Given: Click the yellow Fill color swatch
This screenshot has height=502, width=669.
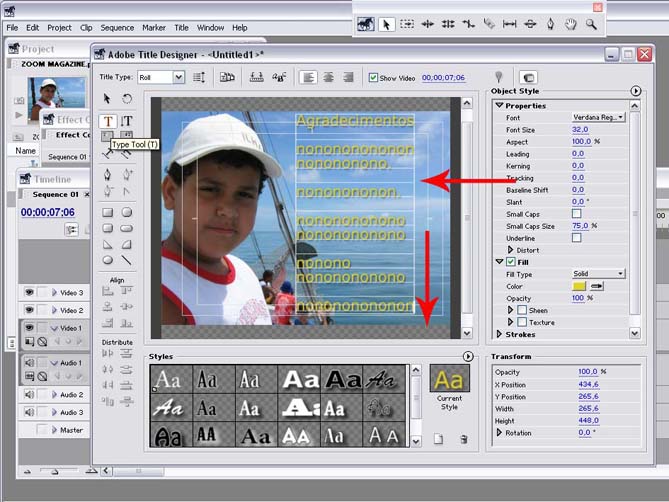Looking at the screenshot, I should 579,286.
